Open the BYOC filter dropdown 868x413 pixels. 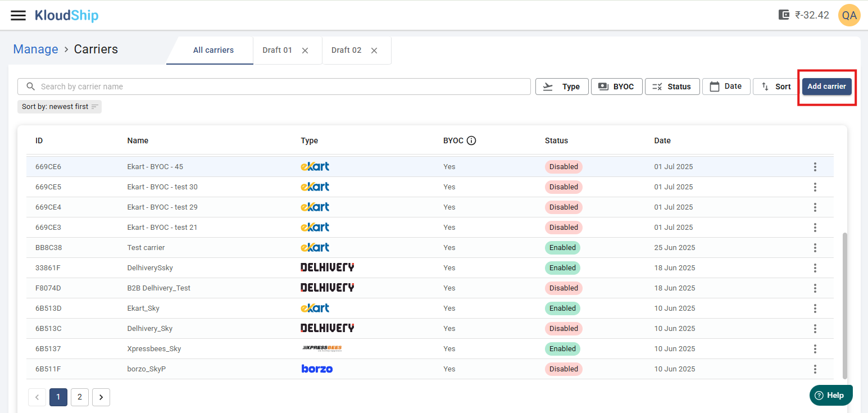[x=616, y=87]
